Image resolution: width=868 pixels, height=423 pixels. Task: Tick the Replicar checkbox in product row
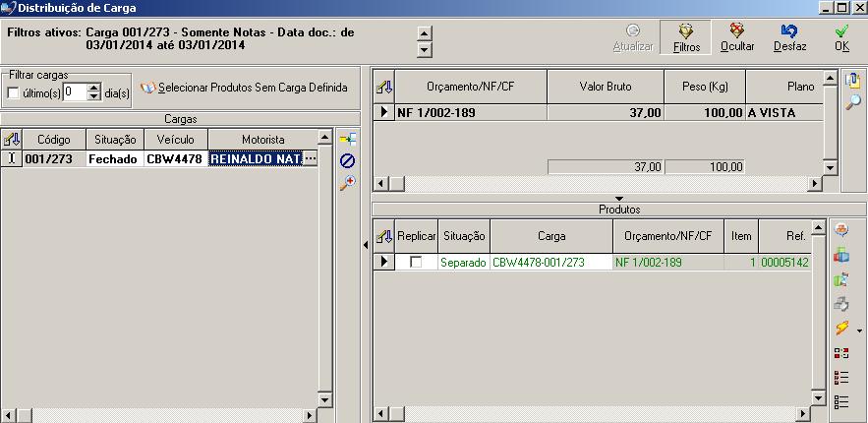tap(416, 263)
